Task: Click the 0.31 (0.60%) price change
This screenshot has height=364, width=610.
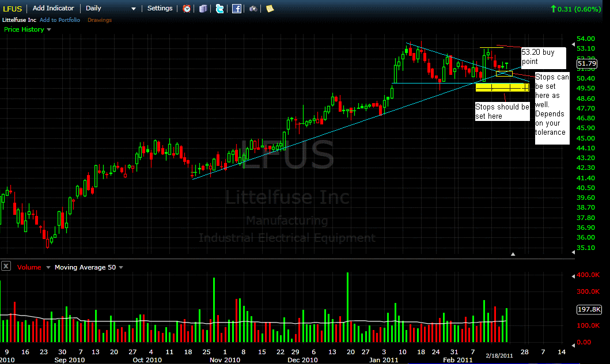Action: click(x=576, y=9)
